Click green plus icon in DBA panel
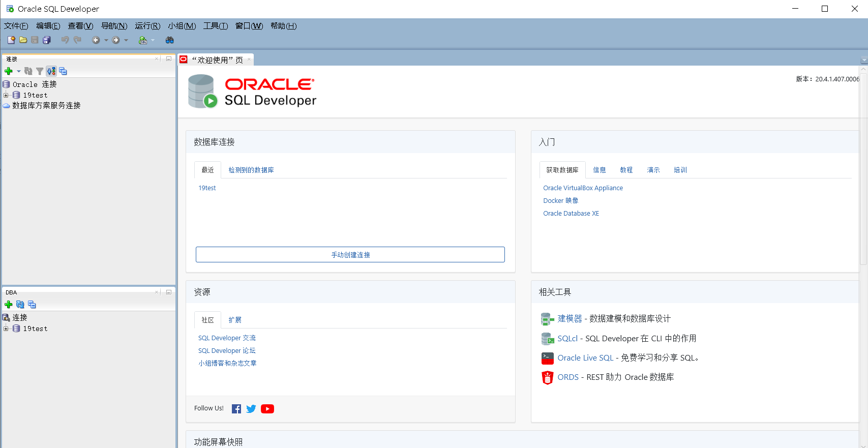 (x=9, y=305)
